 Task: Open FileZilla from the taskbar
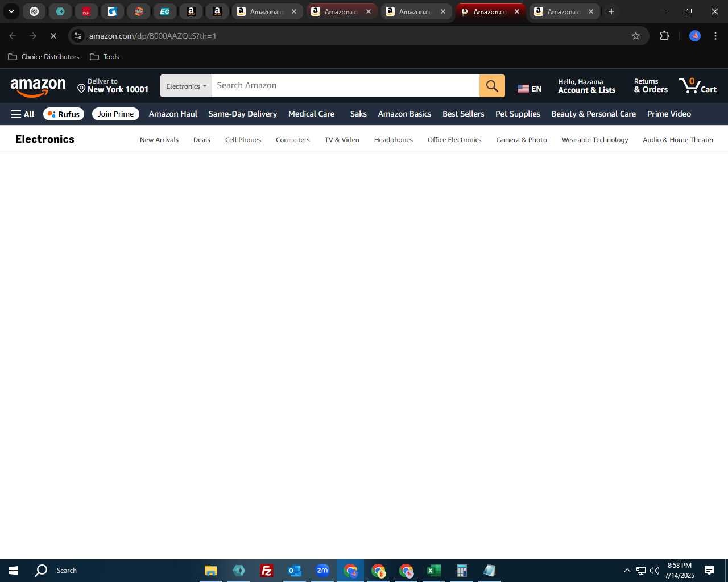[267, 571]
